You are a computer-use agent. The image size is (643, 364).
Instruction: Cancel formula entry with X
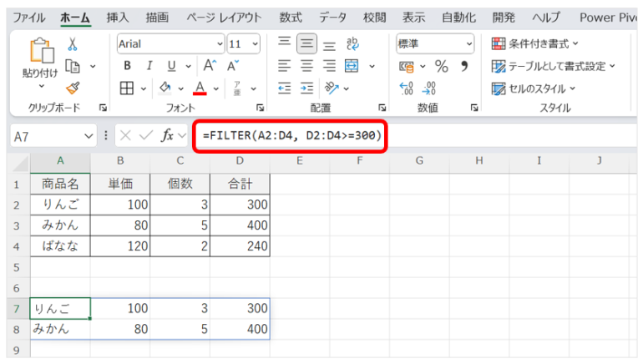coord(125,135)
